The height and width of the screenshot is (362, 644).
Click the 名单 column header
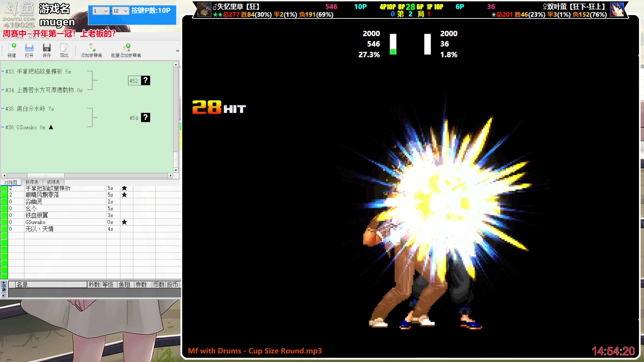[x=51, y=285]
